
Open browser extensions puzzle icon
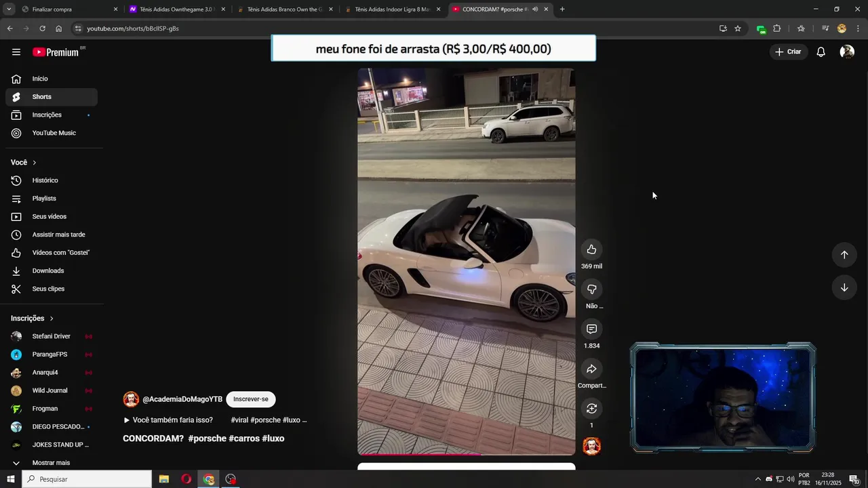[x=777, y=28]
